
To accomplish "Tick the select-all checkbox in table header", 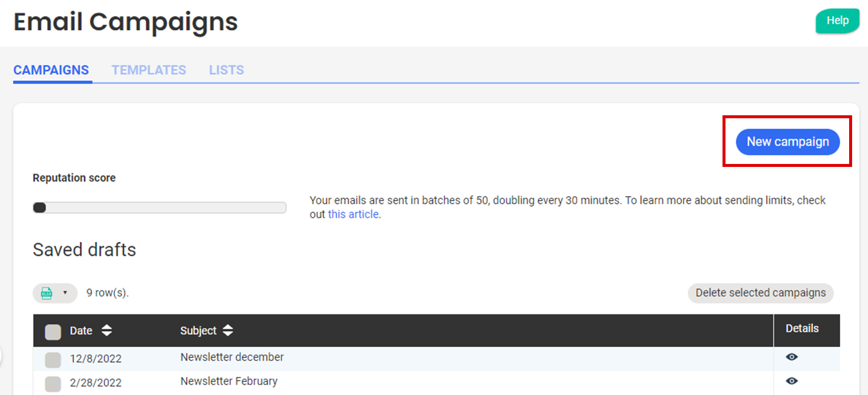I will click(53, 331).
